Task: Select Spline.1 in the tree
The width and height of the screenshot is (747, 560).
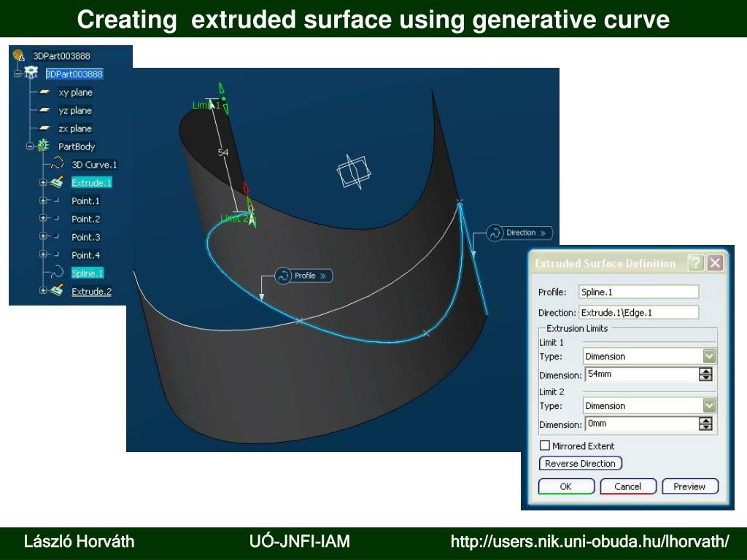Action: pos(88,273)
